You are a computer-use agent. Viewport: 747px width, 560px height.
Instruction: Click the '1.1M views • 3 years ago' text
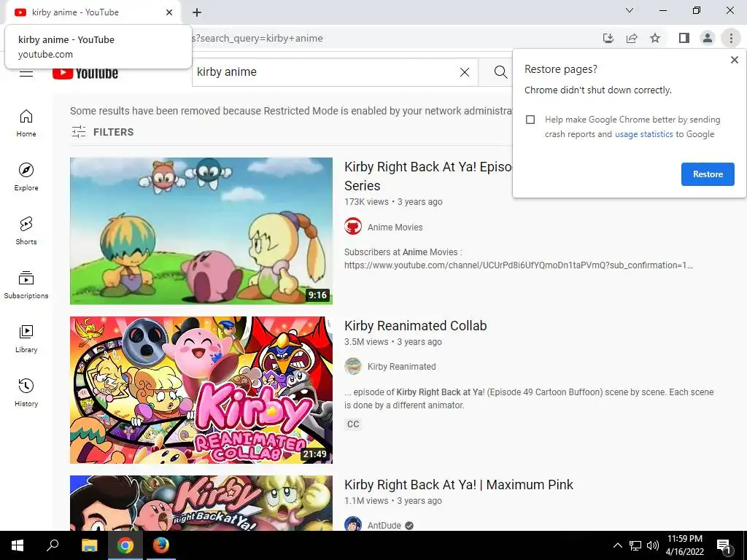click(393, 501)
